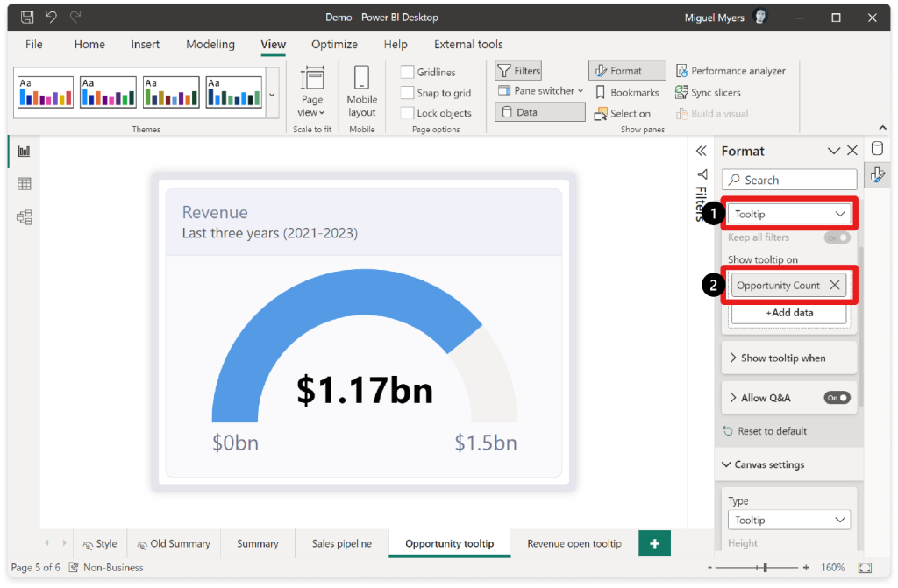Screen dimensions: 898x588
Task: Open canvas Type dropdown
Action: tap(789, 521)
